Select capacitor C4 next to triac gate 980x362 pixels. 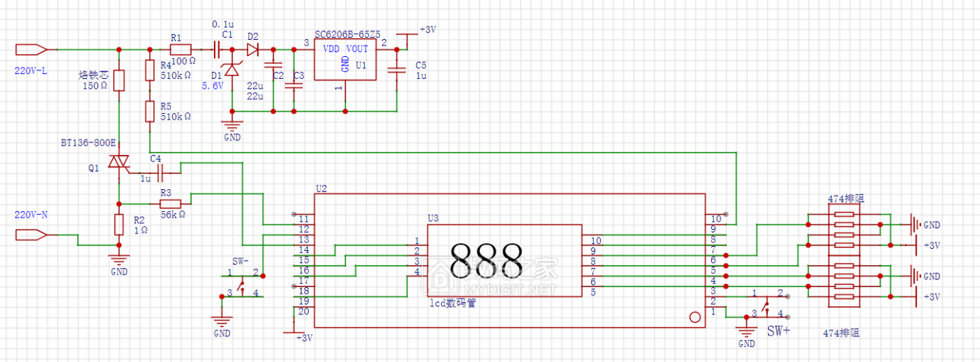[159, 171]
